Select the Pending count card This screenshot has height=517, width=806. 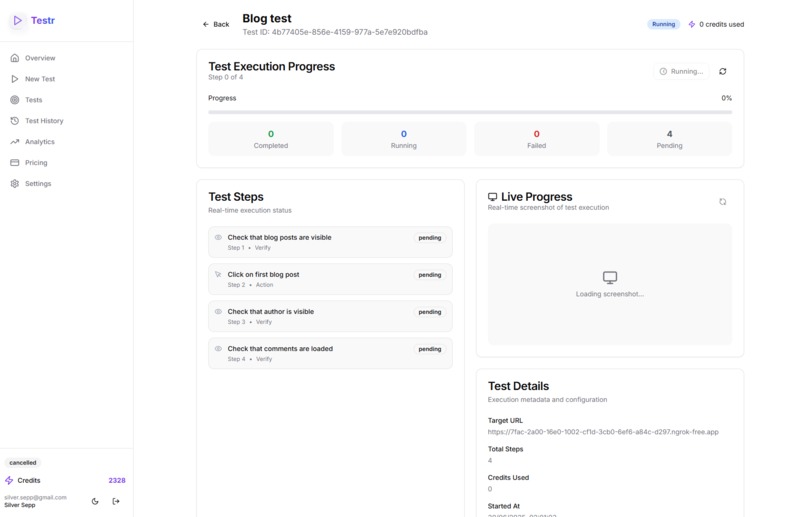[x=669, y=139]
